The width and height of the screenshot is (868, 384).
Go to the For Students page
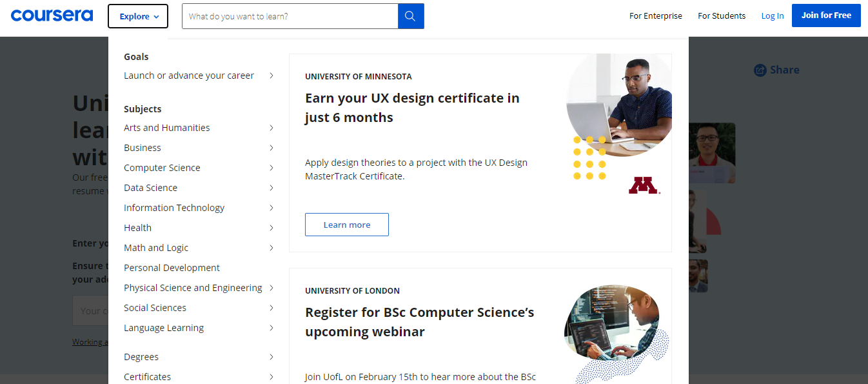click(x=721, y=16)
